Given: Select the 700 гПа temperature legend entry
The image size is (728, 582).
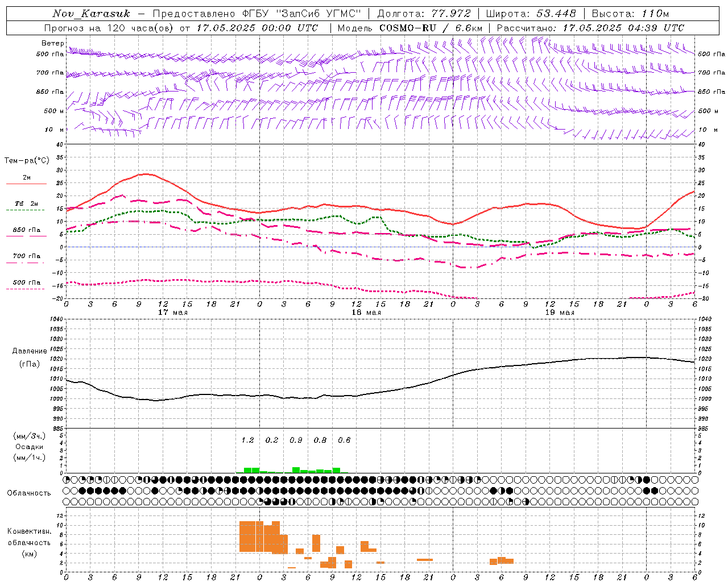Looking at the screenshot, I should [26, 256].
